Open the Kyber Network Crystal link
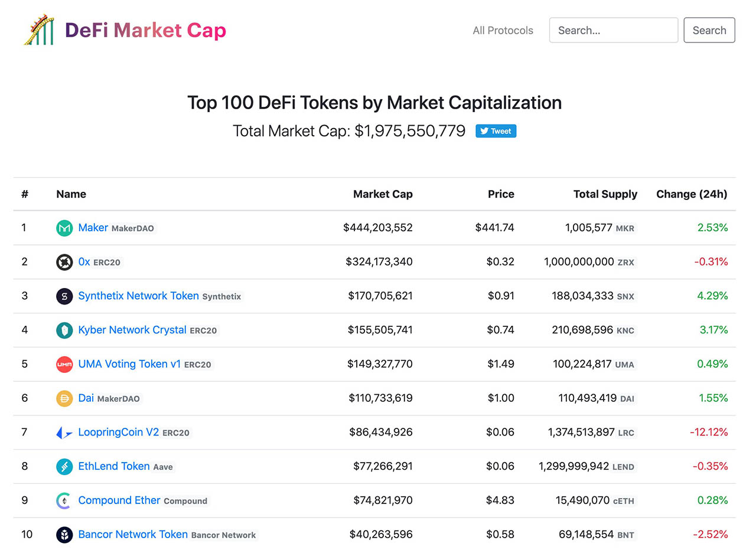 (x=132, y=330)
